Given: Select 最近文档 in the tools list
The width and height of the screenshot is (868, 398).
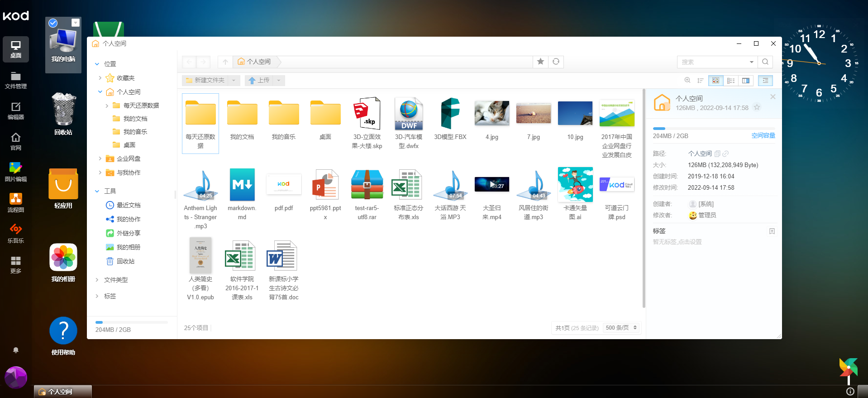Looking at the screenshot, I should pyautogui.click(x=128, y=205).
